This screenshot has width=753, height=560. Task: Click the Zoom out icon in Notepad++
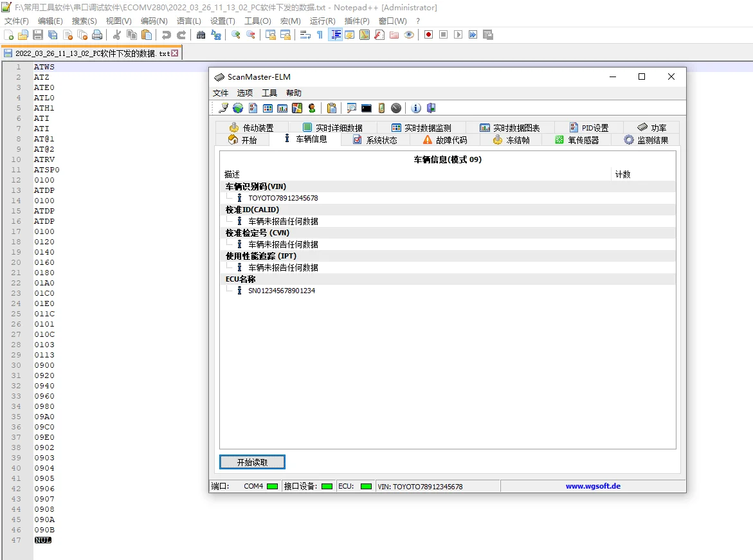click(250, 35)
